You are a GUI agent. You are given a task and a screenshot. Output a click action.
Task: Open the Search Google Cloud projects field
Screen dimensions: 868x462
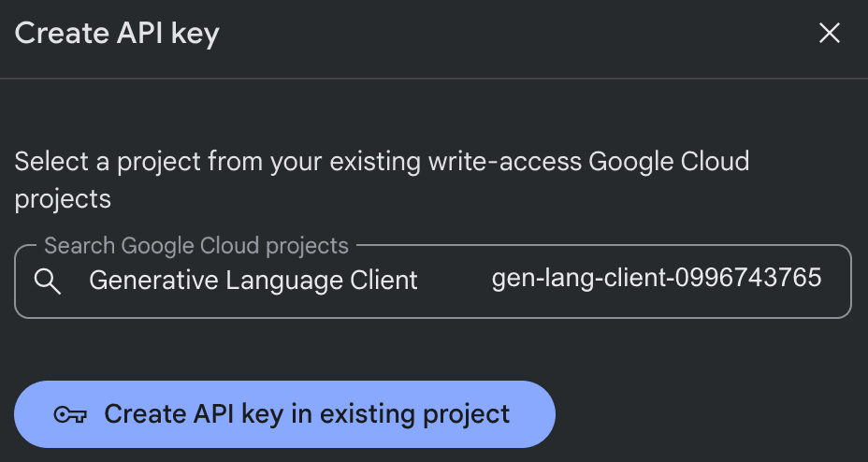click(x=433, y=282)
